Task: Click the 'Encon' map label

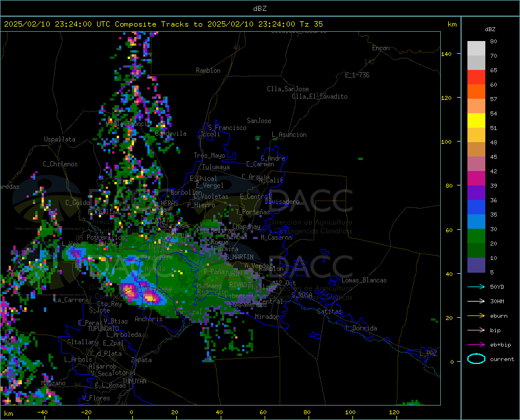Action: (x=381, y=48)
